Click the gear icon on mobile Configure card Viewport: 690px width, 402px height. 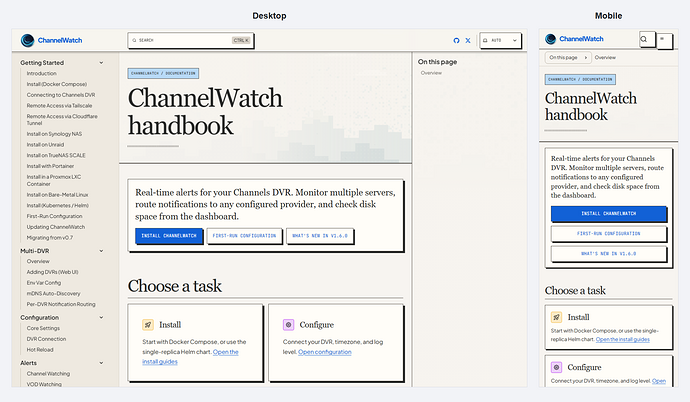pyautogui.click(x=556, y=367)
